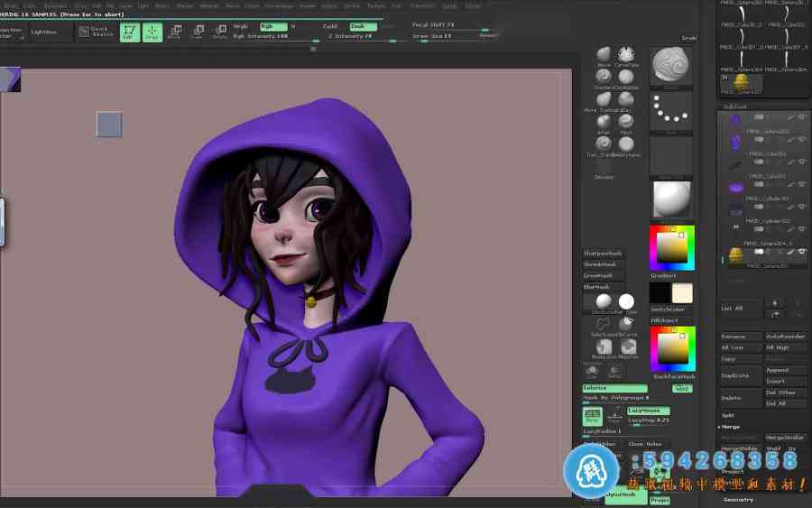Click the Duplicate subtool button
Image resolution: width=812 pixels, height=508 pixels.
(x=741, y=376)
